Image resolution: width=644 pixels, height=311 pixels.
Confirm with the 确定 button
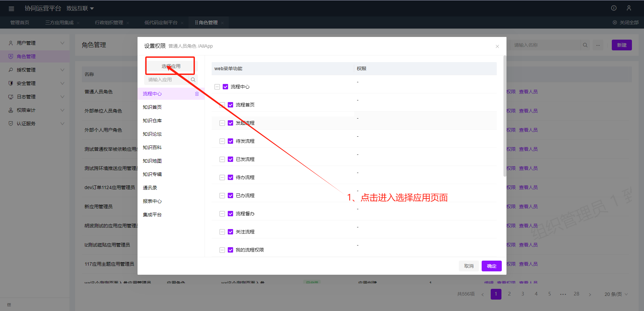pyautogui.click(x=491, y=266)
